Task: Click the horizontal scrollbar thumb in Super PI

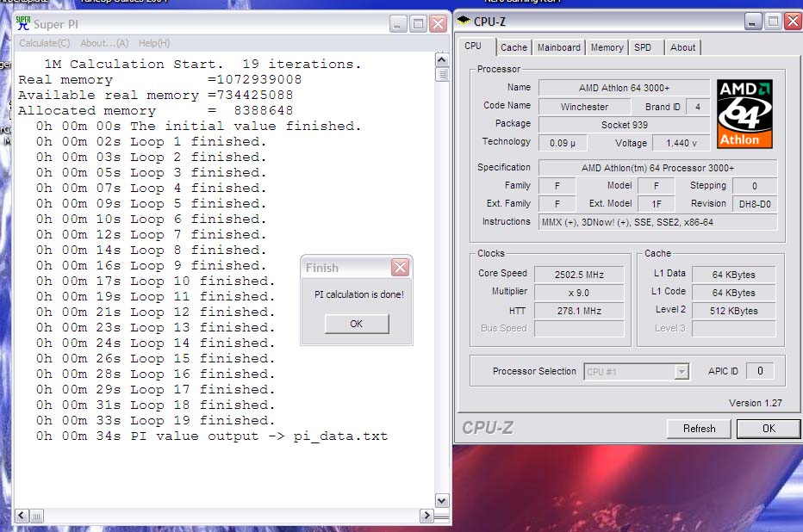Action: click(36, 516)
